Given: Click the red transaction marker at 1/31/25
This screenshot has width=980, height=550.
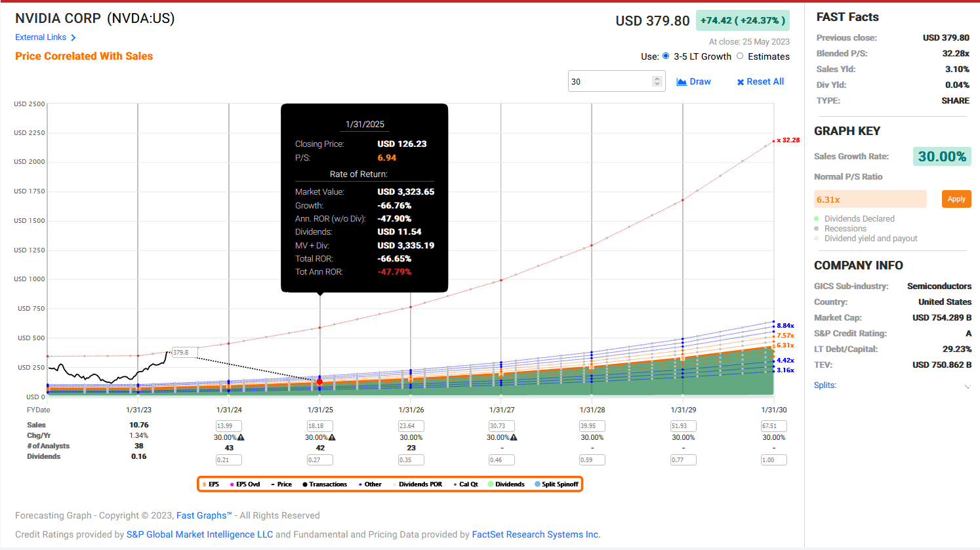Looking at the screenshot, I should pos(319,382).
